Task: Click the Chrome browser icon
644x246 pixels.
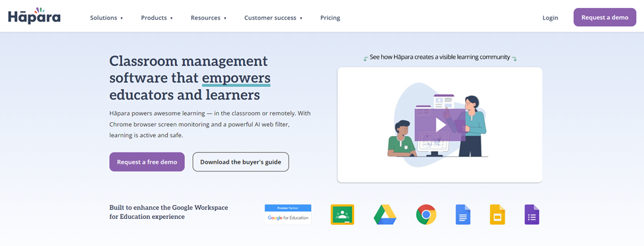Action: [x=426, y=214]
